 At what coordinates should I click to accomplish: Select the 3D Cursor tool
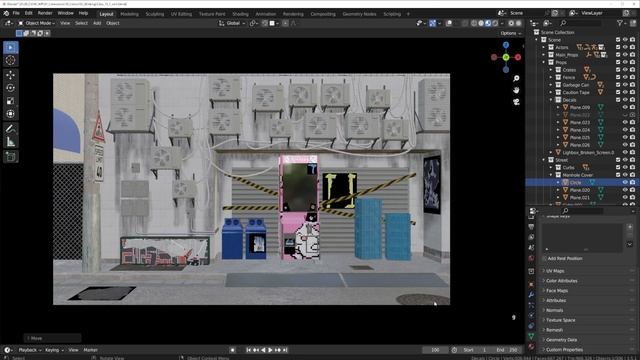point(11,60)
